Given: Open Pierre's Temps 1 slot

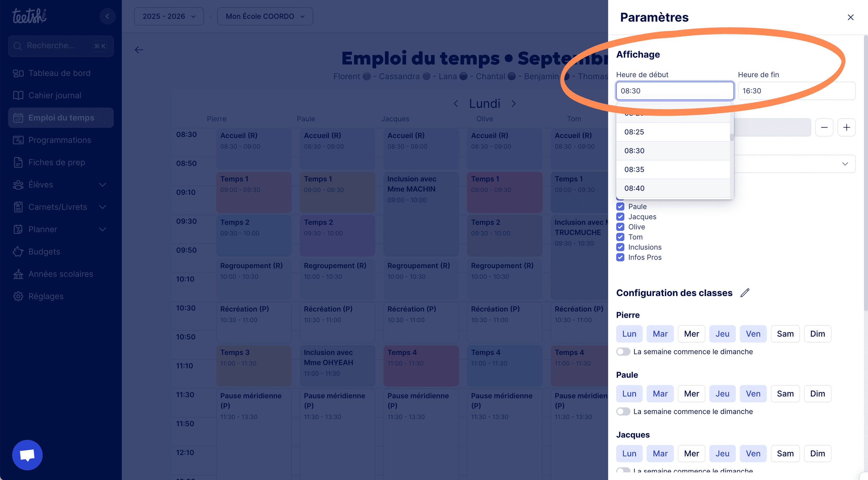Looking at the screenshot, I should tap(253, 192).
